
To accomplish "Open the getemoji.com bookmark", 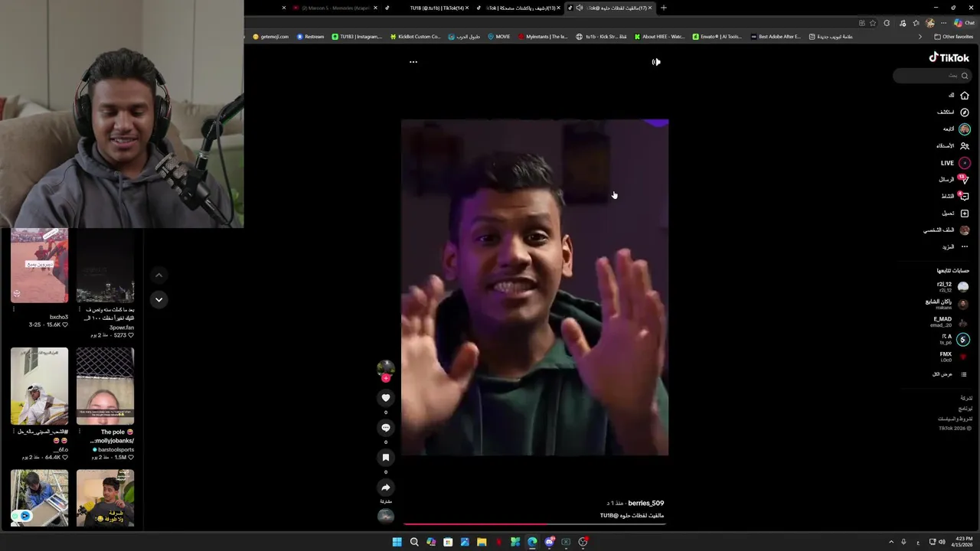I will point(271,37).
